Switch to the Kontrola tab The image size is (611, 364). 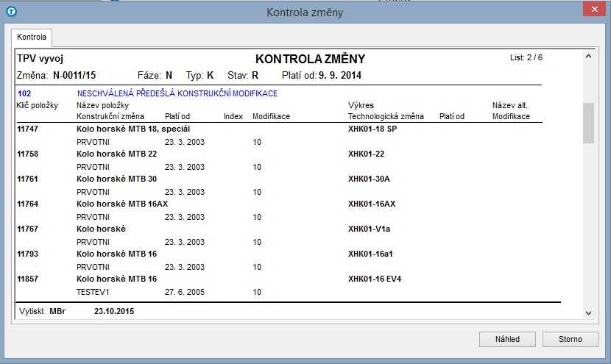pyautogui.click(x=31, y=36)
